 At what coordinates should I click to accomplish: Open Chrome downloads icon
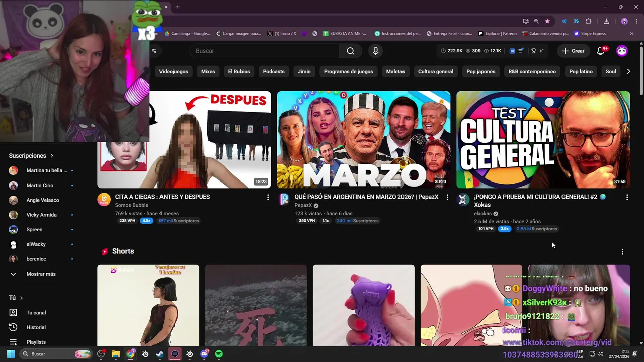[606, 21]
